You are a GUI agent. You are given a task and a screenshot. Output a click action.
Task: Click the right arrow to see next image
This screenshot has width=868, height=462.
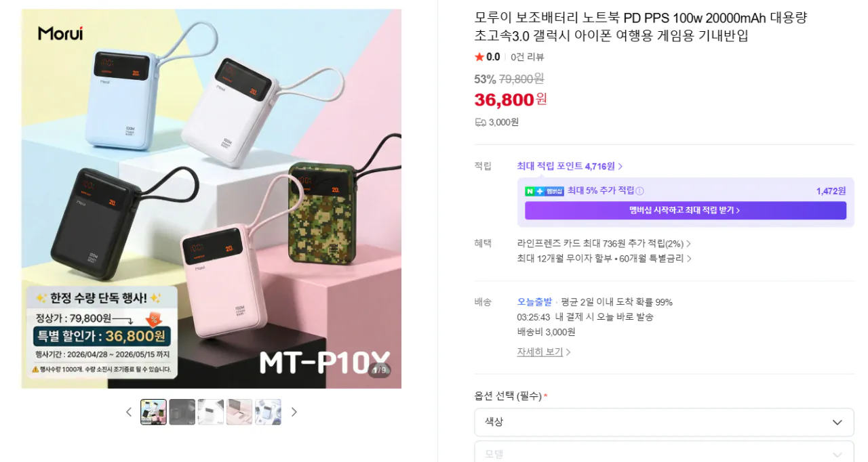click(294, 411)
